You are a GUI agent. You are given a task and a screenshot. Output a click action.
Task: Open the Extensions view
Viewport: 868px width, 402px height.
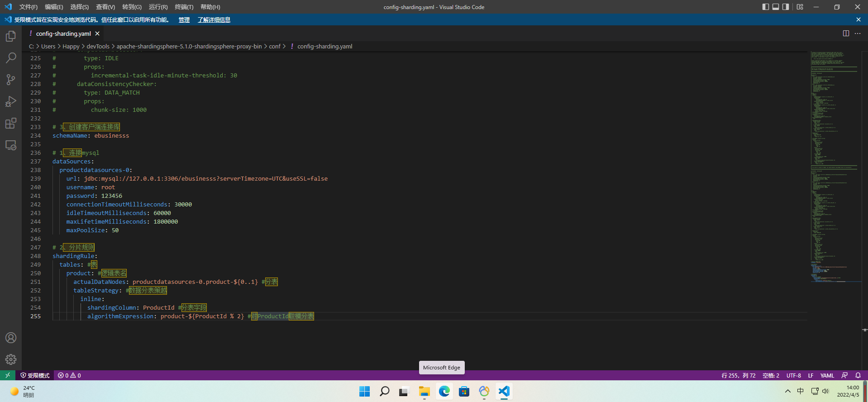coord(11,123)
